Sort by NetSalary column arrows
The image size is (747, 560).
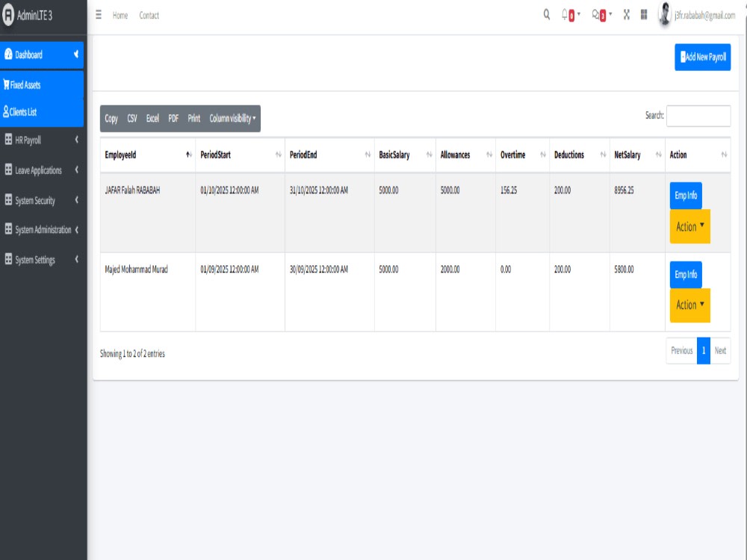coord(658,155)
